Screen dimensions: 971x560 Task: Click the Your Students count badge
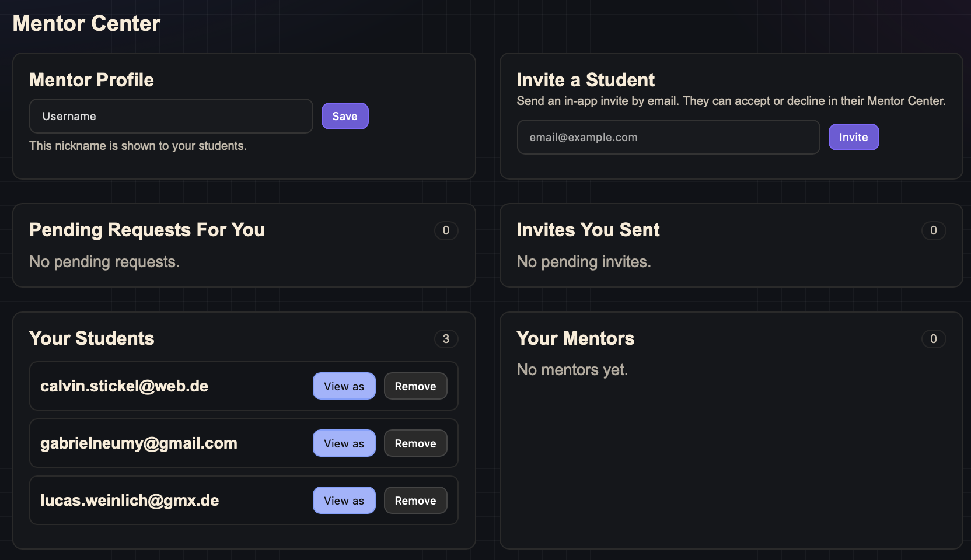(x=446, y=339)
